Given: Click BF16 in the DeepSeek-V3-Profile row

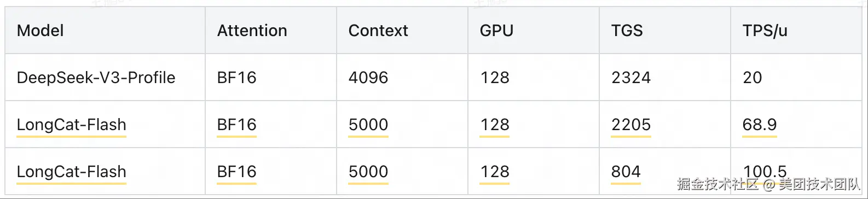Looking at the screenshot, I should coord(237,78).
